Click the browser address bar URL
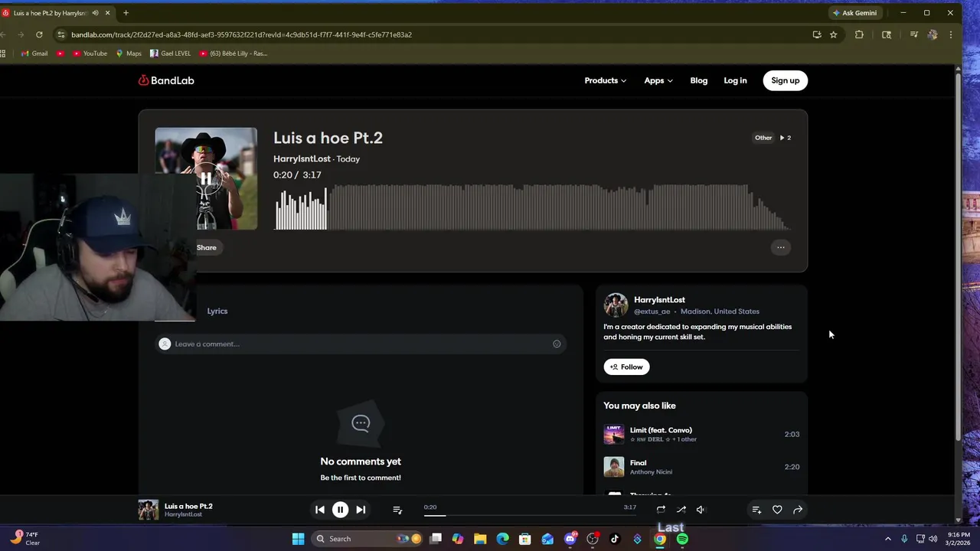This screenshot has width=980, height=551. (x=241, y=34)
